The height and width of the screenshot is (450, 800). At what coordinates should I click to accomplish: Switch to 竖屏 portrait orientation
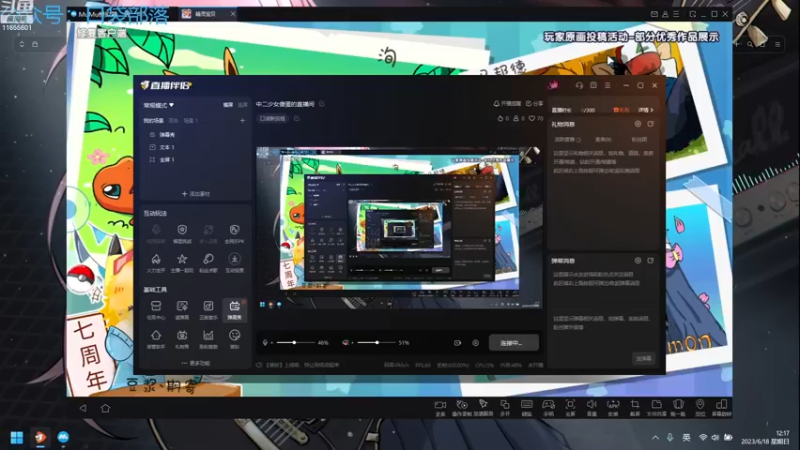coord(243,105)
